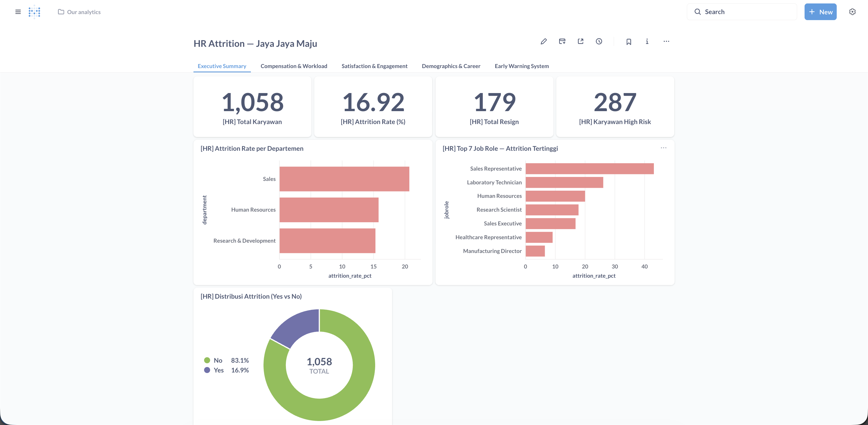868x425 pixels.
Task: Click the Sales department bar
Action: pyautogui.click(x=344, y=179)
